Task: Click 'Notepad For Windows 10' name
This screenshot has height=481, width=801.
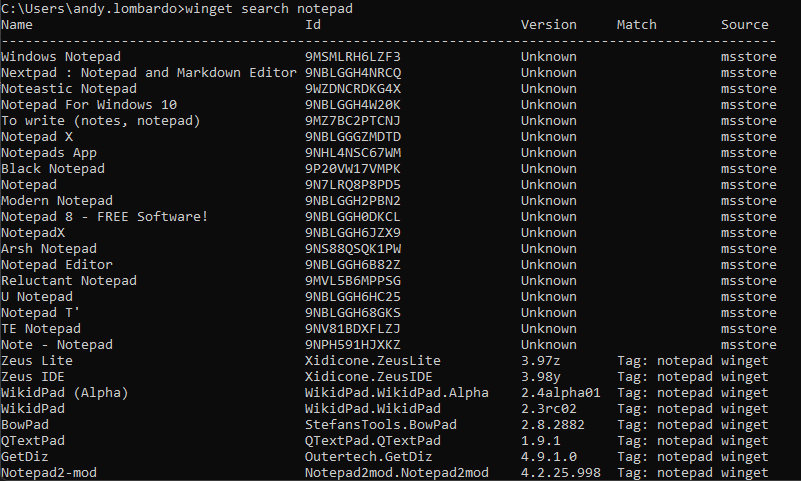Action: [x=89, y=105]
